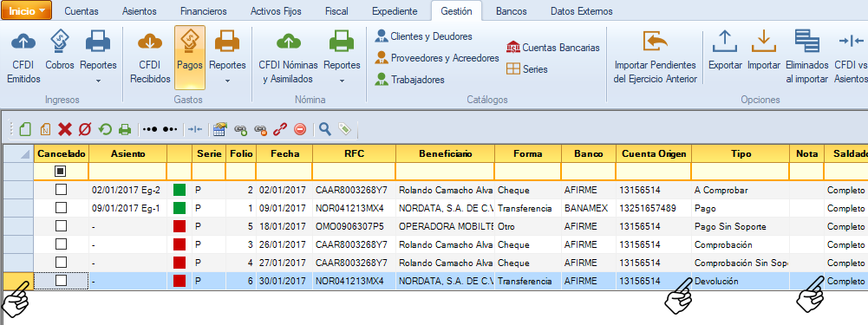Click the red status square for folio 5
This screenshot has width=868, height=325.
point(179,226)
